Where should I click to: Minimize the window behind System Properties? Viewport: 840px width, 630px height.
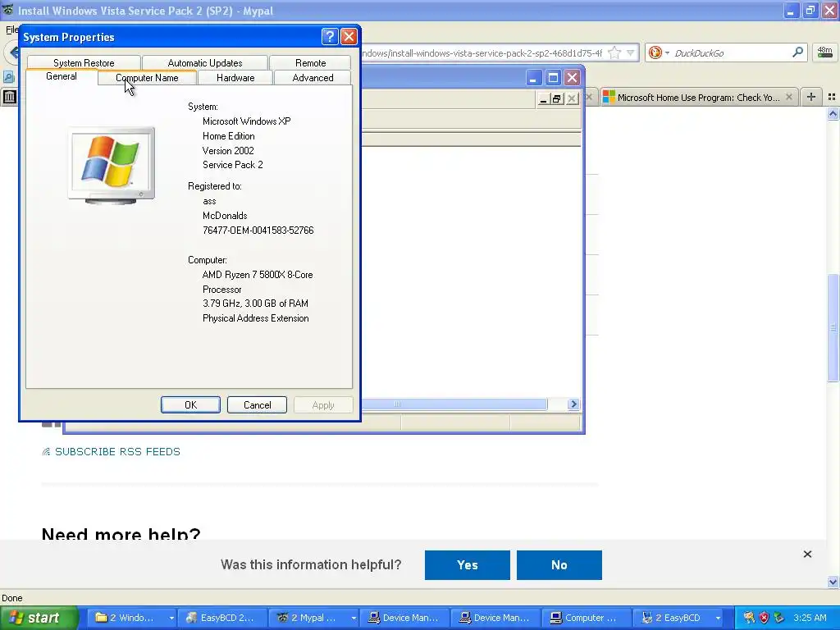click(x=533, y=78)
